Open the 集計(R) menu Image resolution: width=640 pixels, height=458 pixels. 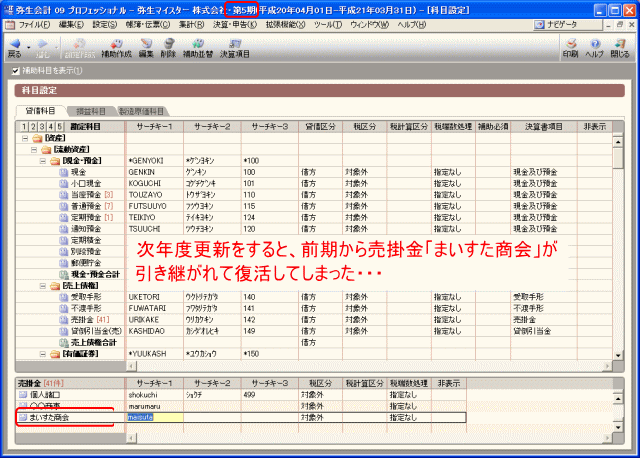pyautogui.click(x=191, y=25)
